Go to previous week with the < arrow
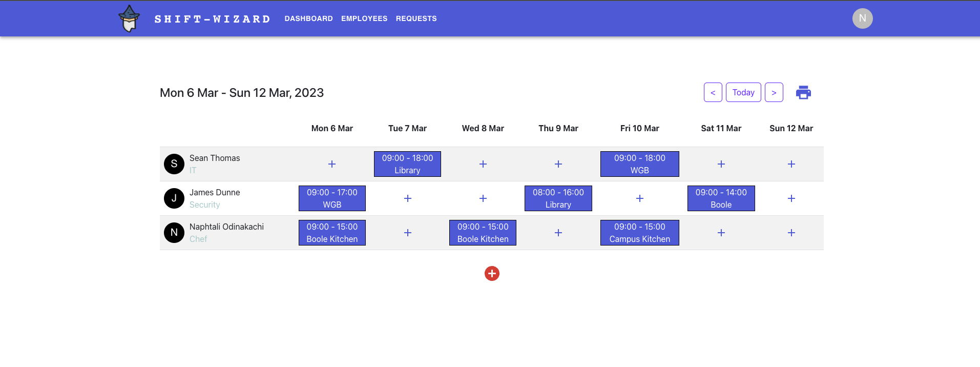980x367 pixels. pos(713,92)
